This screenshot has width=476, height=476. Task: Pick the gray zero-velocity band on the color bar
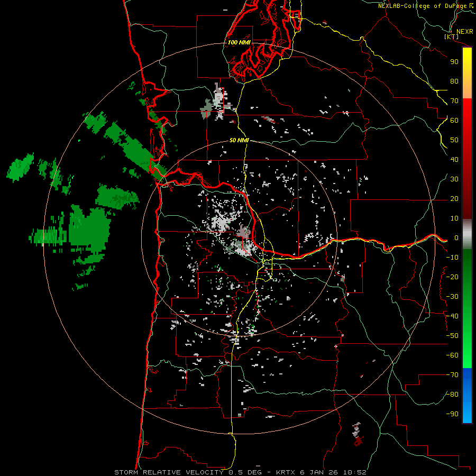coord(467,234)
